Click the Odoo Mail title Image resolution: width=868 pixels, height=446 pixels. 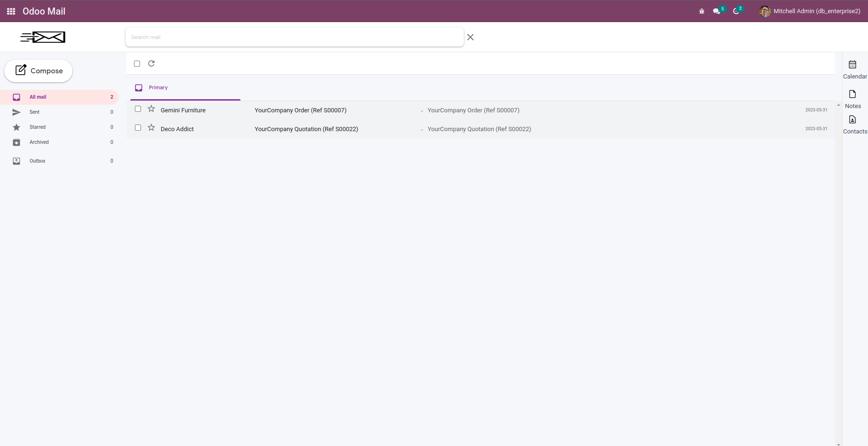tap(44, 11)
